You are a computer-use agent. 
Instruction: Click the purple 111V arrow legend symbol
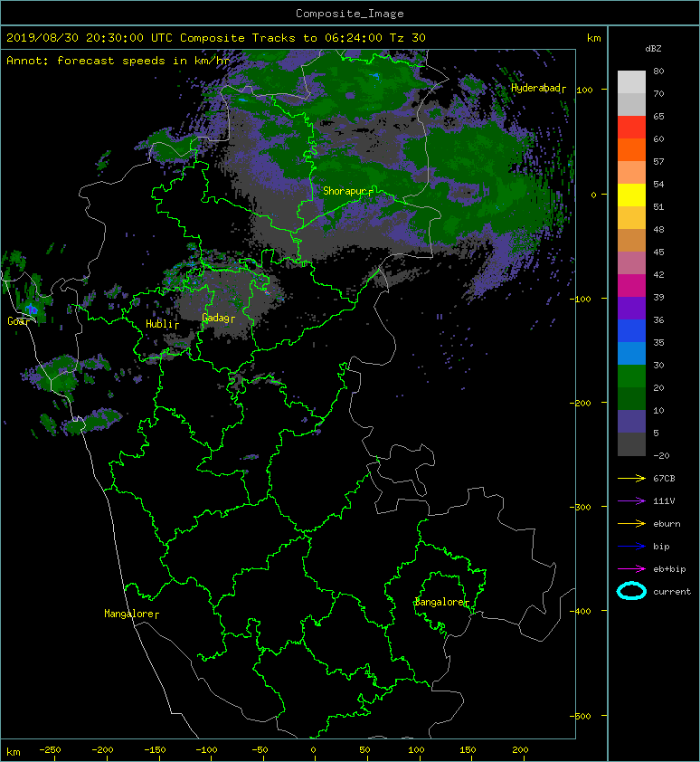tap(631, 501)
